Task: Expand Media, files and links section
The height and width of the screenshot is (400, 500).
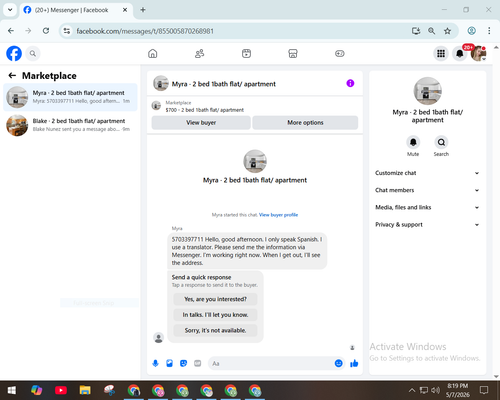Action: click(427, 207)
